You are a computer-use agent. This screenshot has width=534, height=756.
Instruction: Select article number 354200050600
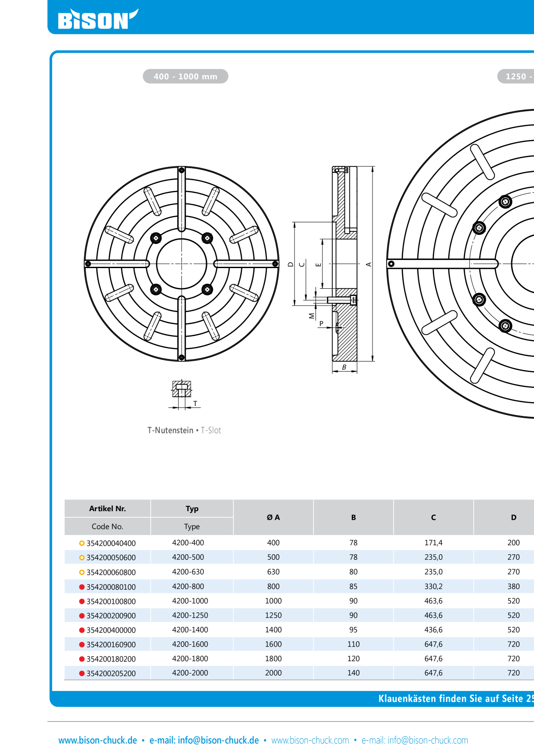tap(111, 558)
